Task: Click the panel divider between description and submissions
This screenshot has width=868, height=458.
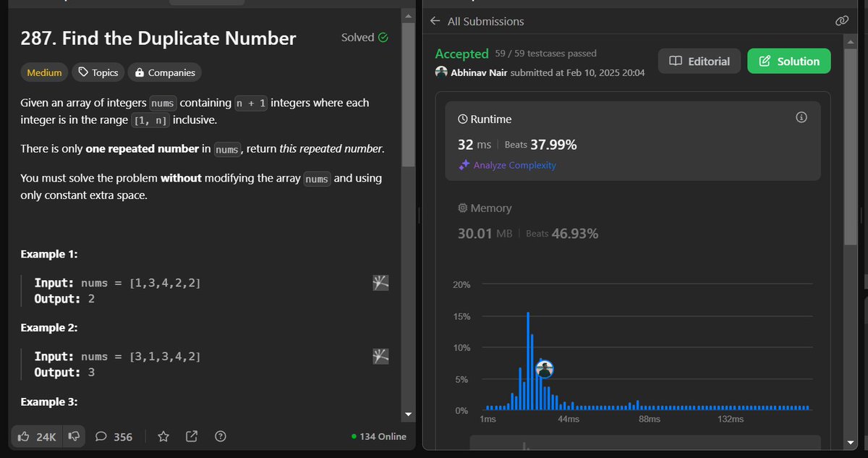Action: click(x=420, y=215)
